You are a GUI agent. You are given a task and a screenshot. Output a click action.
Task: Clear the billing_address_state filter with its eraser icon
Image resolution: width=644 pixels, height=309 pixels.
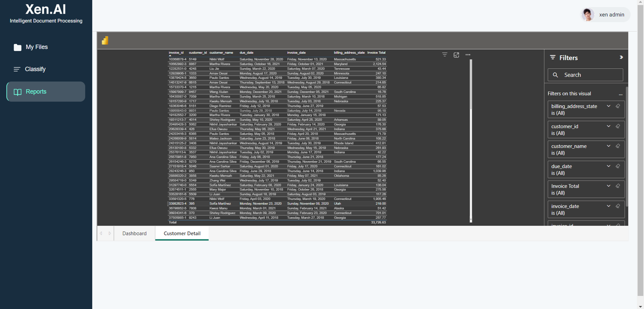coord(618,106)
